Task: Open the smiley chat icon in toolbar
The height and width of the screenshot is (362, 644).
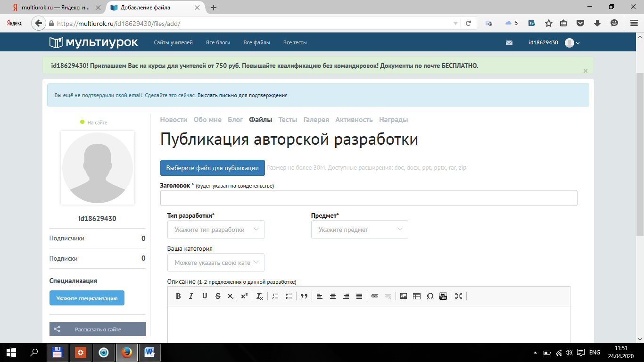Action: [614, 23]
